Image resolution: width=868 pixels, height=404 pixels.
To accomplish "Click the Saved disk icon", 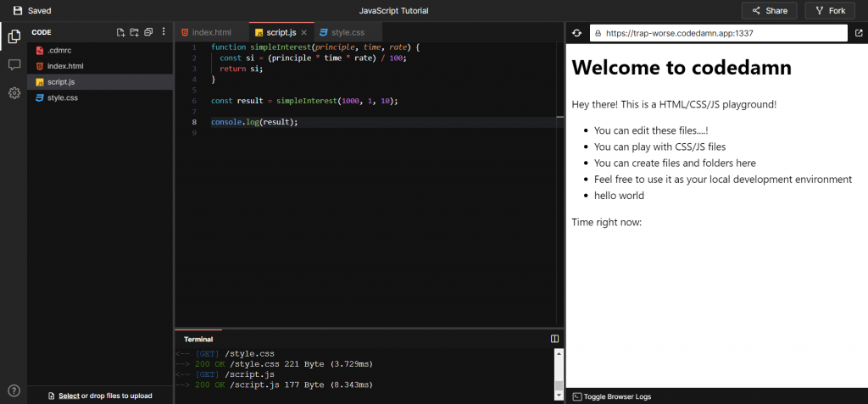I will [18, 10].
